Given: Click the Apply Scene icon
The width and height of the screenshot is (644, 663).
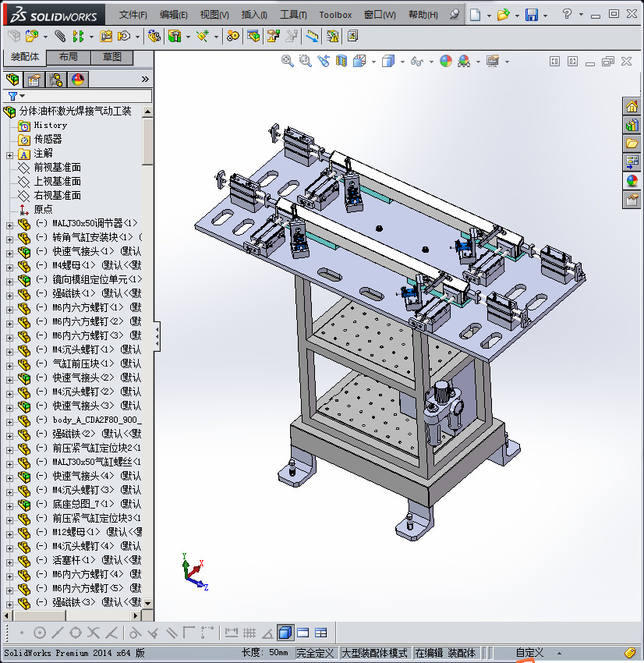Looking at the screenshot, I should pyautogui.click(x=464, y=61).
